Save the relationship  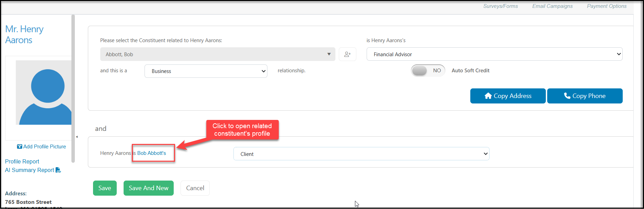[105, 188]
